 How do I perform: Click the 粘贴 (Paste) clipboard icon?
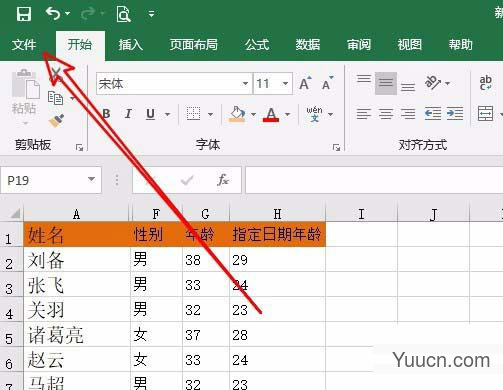pos(25,84)
